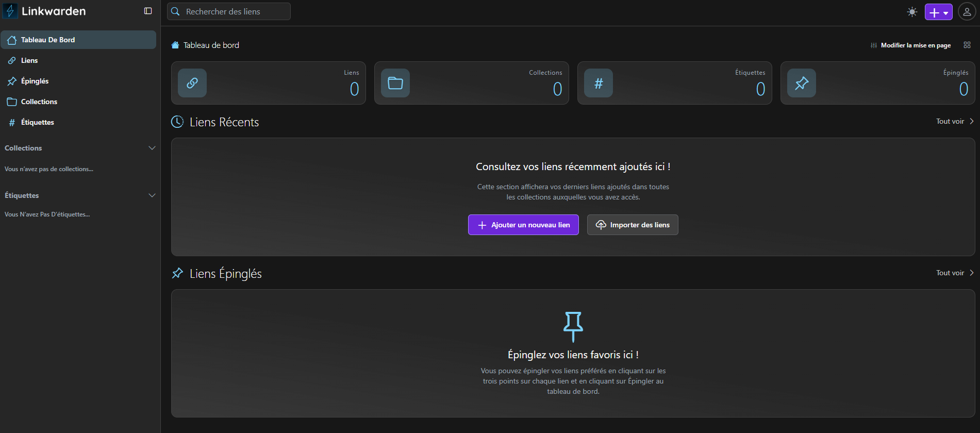Open the Liens page from sidebar
This screenshot has height=433, width=980.
(x=78, y=60)
